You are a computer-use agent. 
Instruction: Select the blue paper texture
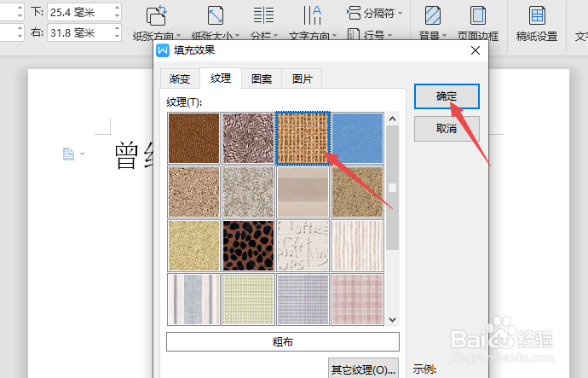point(357,138)
